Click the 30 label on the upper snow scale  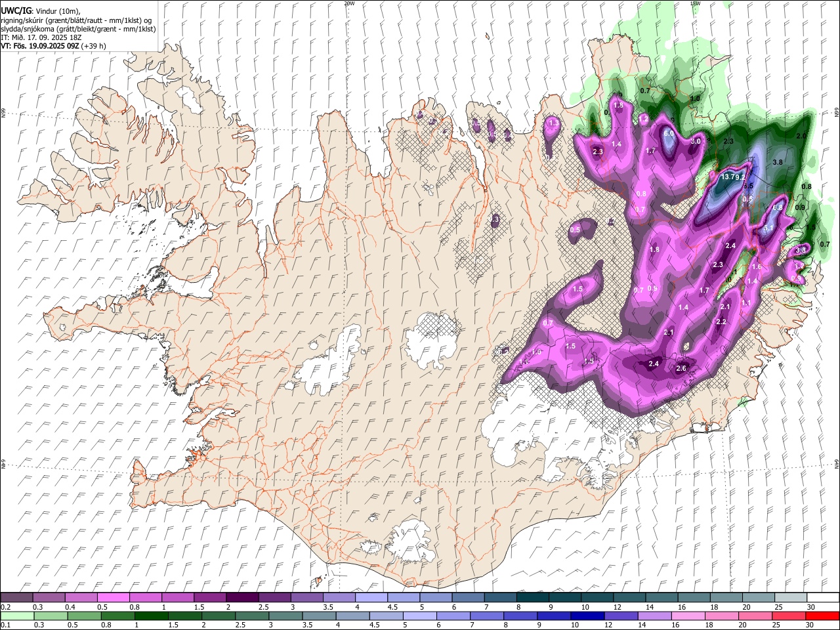click(810, 607)
